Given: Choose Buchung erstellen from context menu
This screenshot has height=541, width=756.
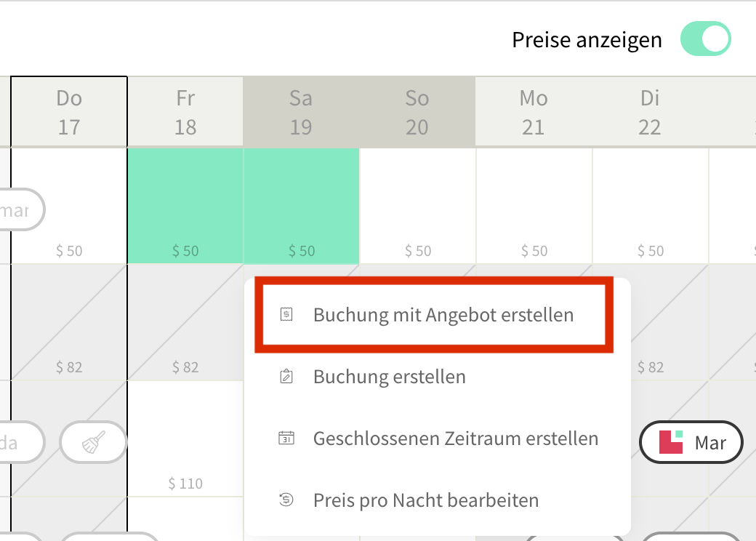Looking at the screenshot, I should tap(438, 377).
